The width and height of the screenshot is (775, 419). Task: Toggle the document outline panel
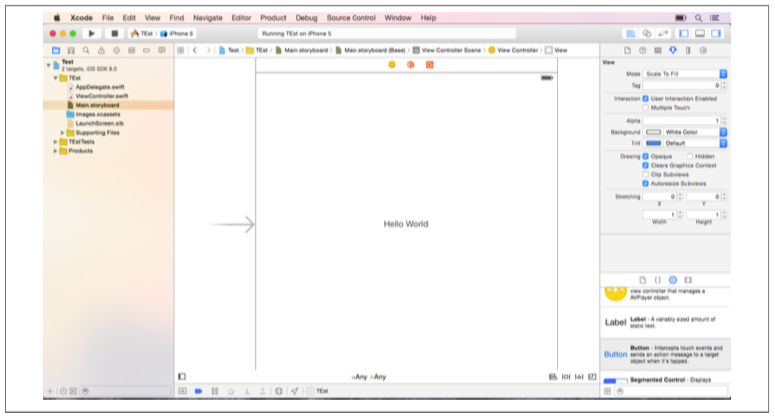point(181,377)
